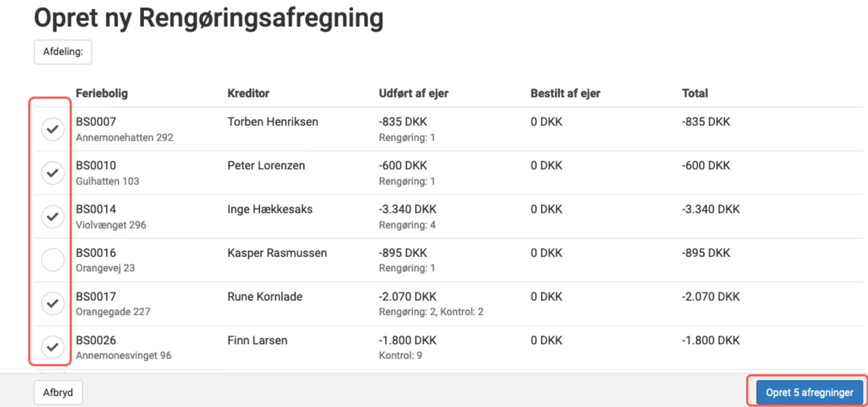The height and width of the screenshot is (407, 868).
Task: Click the Afbryd button
Action: click(x=58, y=392)
